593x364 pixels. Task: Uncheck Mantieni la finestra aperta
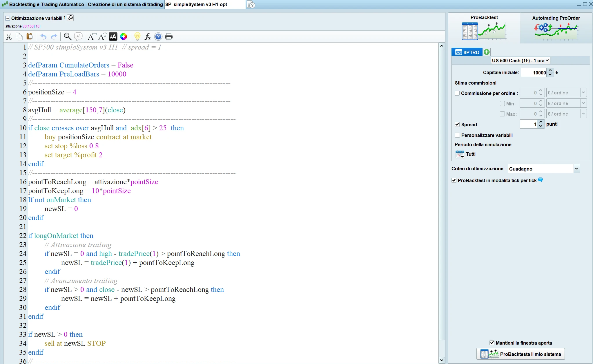(x=492, y=343)
